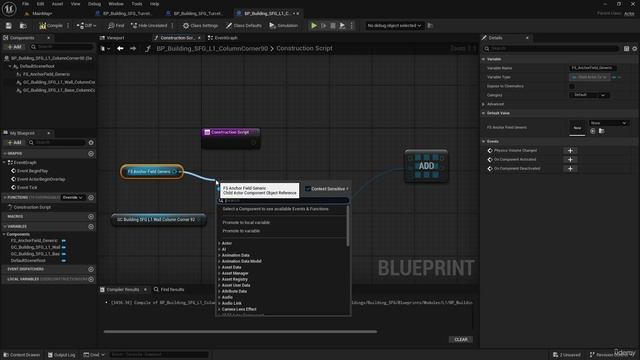
Task: Add Physics Volume Changed event
Action: [x=570, y=151]
